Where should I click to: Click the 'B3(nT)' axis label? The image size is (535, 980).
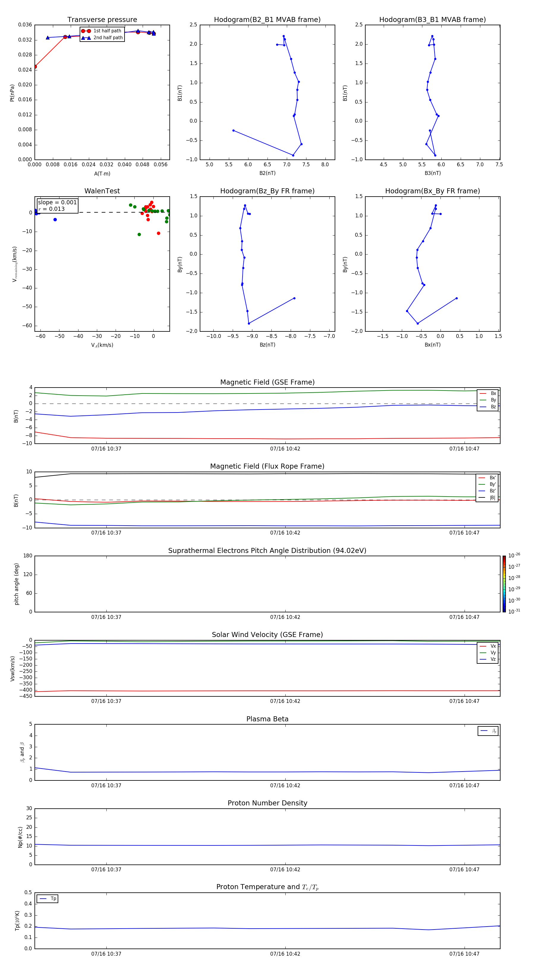[432, 173]
